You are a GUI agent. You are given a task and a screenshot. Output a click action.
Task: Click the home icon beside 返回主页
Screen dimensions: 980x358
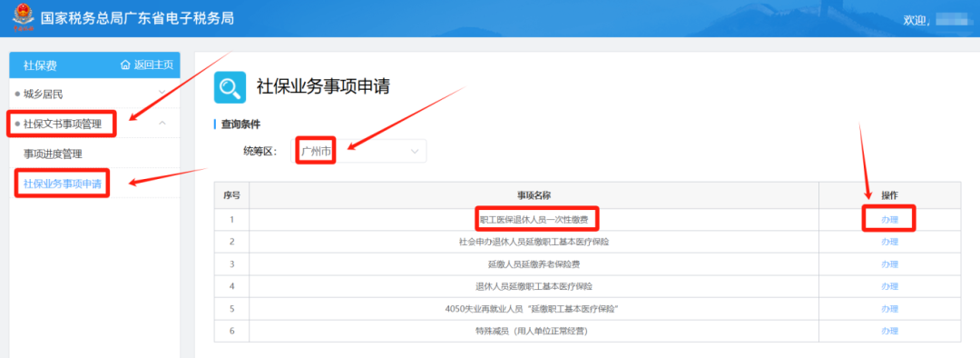click(x=125, y=65)
